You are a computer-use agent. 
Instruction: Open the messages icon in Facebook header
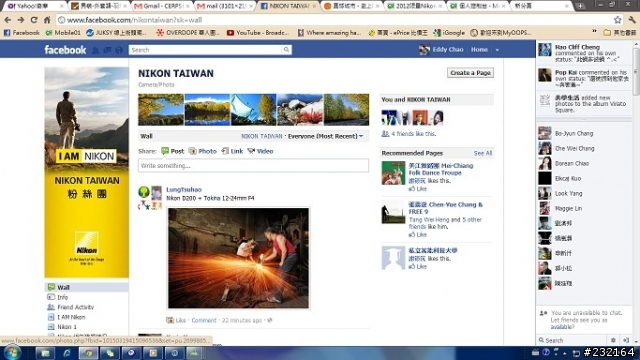(x=107, y=50)
